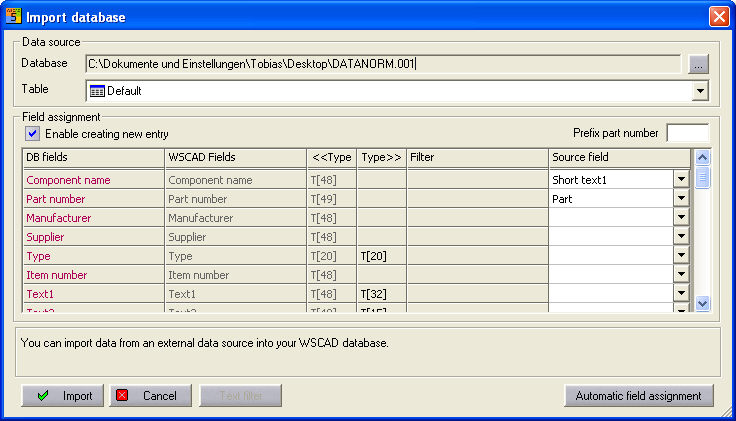Toggle Enable creating new entry checkbox
This screenshot has width=736, height=421.
pyautogui.click(x=32, y=134)
